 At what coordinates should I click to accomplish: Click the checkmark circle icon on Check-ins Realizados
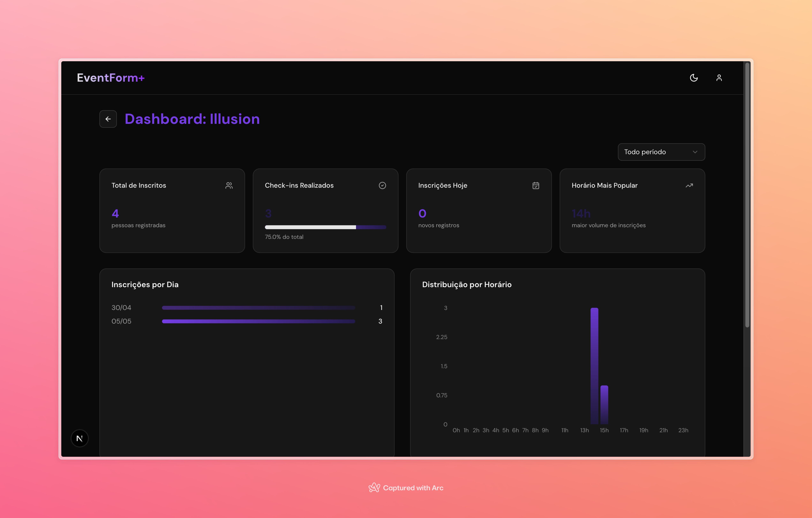pos(382,185)
